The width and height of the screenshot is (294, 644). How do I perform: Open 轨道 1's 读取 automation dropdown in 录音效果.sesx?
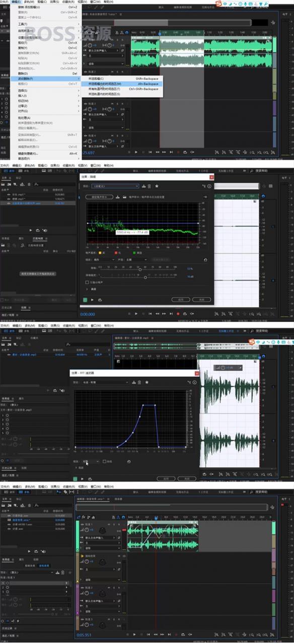click(102, 548)
